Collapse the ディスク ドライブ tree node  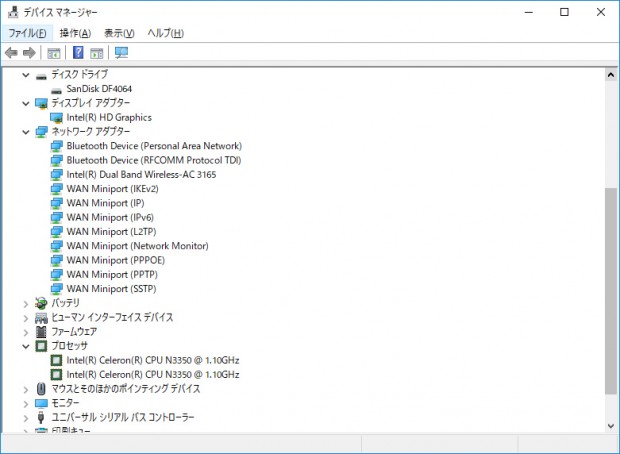click(x=26, y=75)
